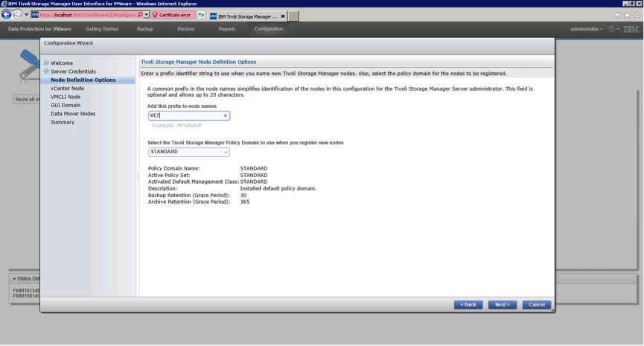644x346 pixels.
Task: Click the Next wizard button
Action: coord(503,304)
